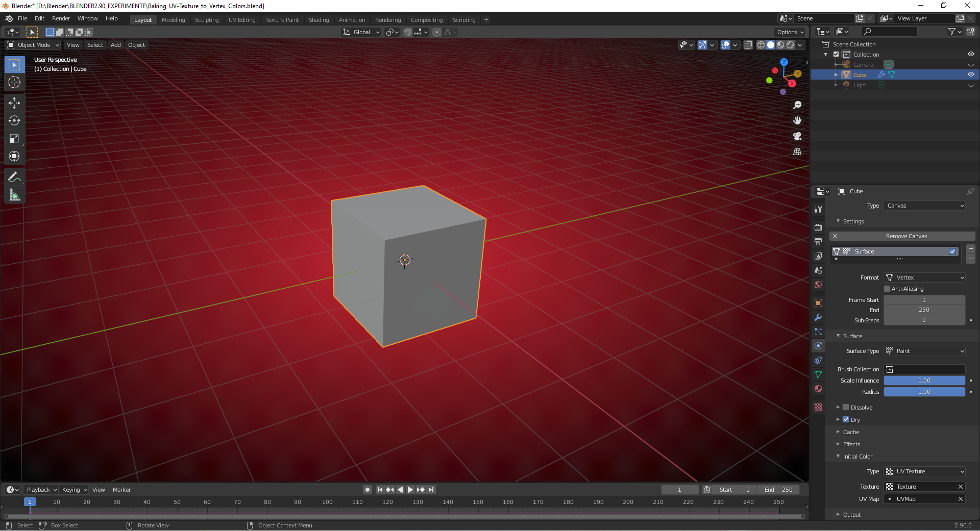Select the Measure tool

14,195
